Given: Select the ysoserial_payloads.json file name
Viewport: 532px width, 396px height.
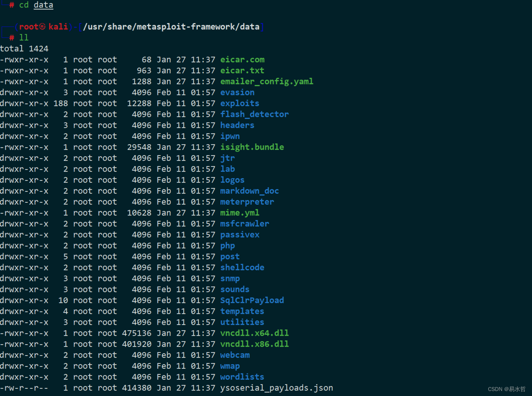Looking at the screenshot, I should pyautogui.click(x=276, y=388).
